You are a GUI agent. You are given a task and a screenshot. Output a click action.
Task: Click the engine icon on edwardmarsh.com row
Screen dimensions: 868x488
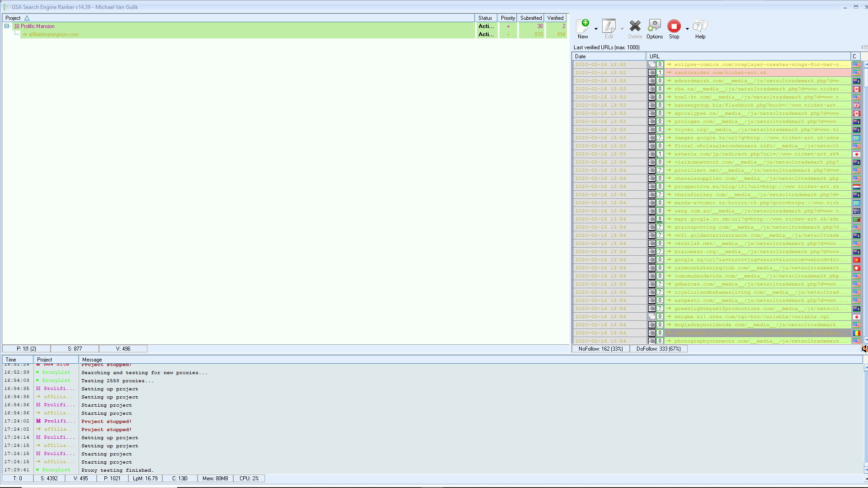tap(652, 81)
